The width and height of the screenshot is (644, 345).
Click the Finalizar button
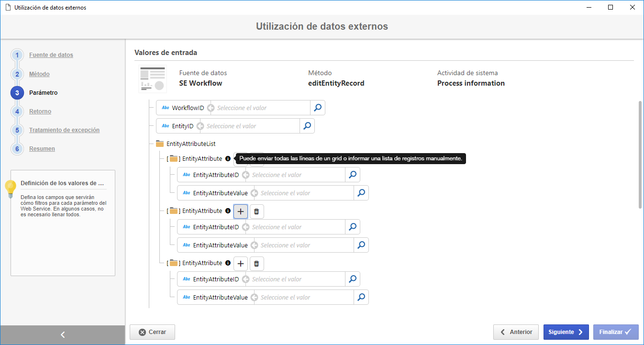[616, 332]
